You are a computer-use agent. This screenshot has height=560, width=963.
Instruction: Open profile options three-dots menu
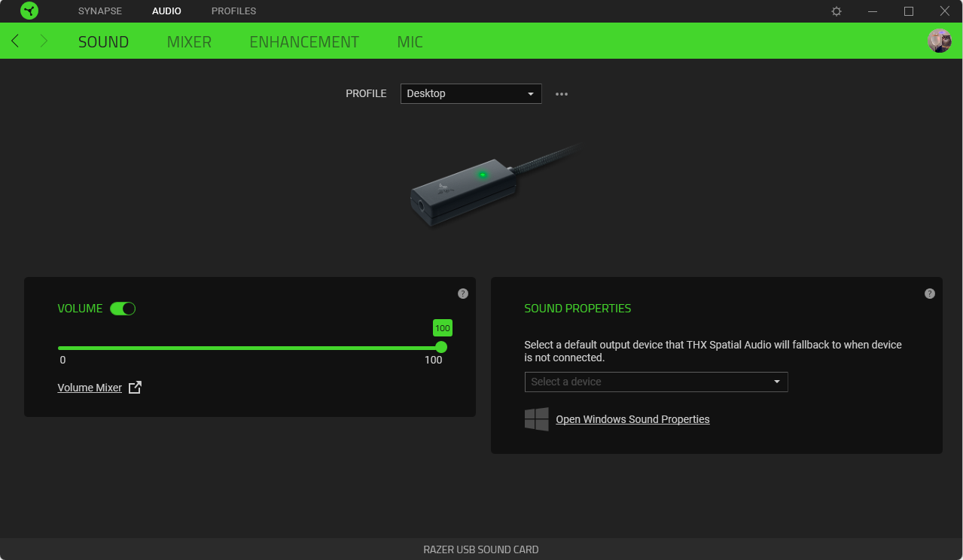(562, 94)
